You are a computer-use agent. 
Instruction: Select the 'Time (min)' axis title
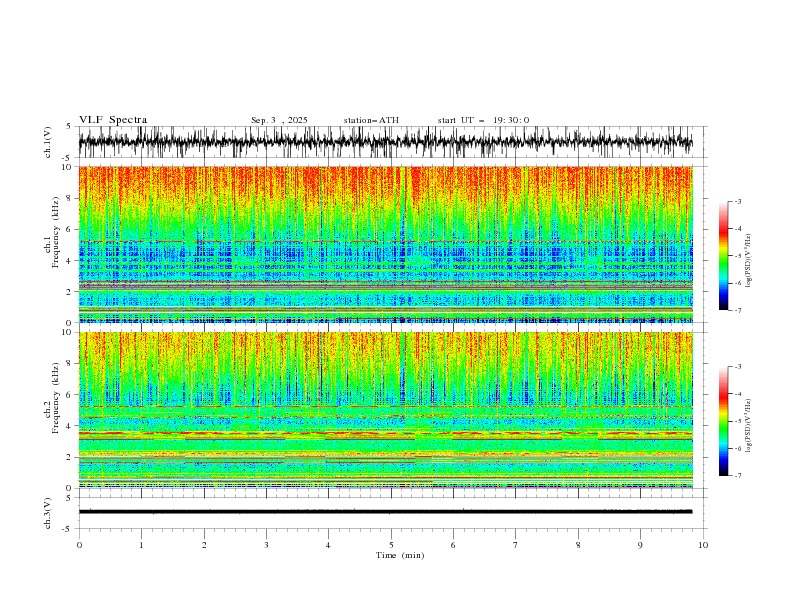pos(400,555)
